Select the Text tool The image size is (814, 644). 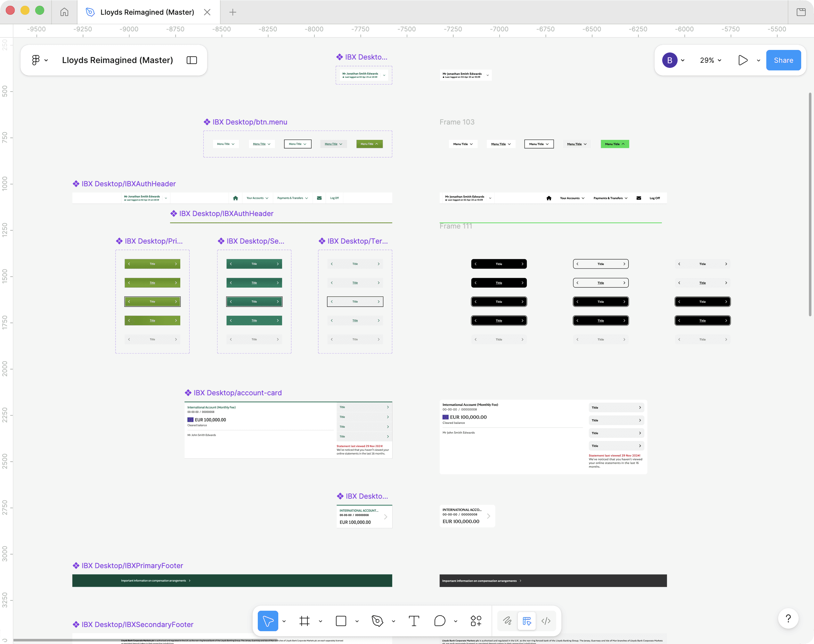(x=414, y=621)
